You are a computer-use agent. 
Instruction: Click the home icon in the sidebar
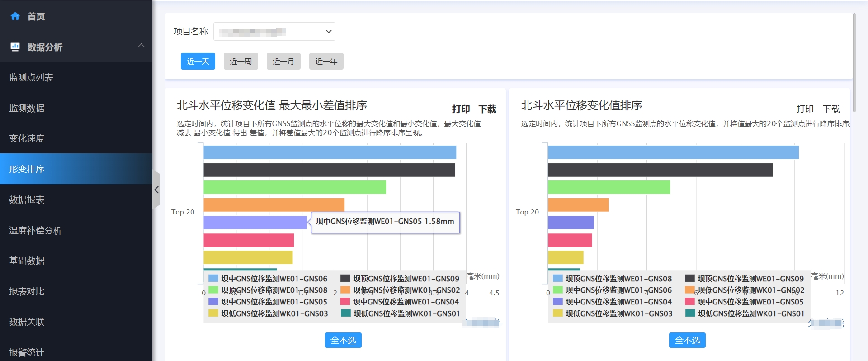click(x=15, y=16)
